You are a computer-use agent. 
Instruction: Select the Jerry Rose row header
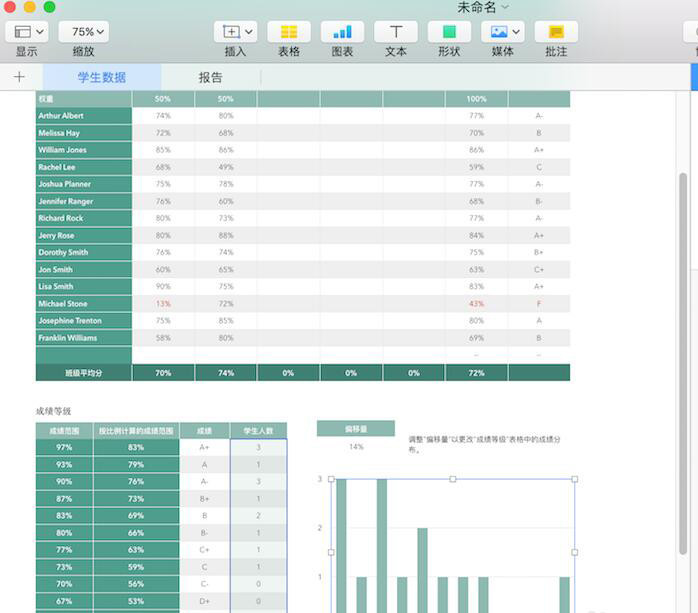(84, 235)
